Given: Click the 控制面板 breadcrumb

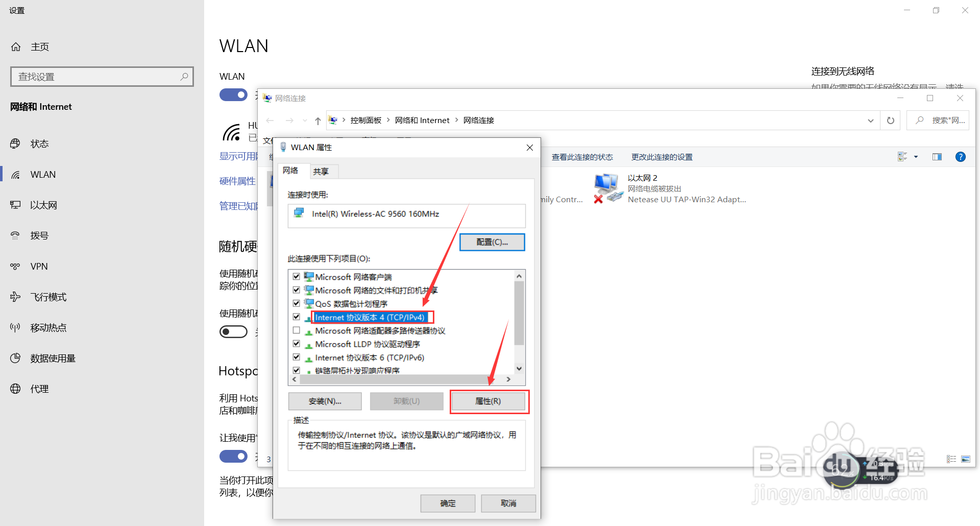Looking at the screenshot, I should pos(366,121).
